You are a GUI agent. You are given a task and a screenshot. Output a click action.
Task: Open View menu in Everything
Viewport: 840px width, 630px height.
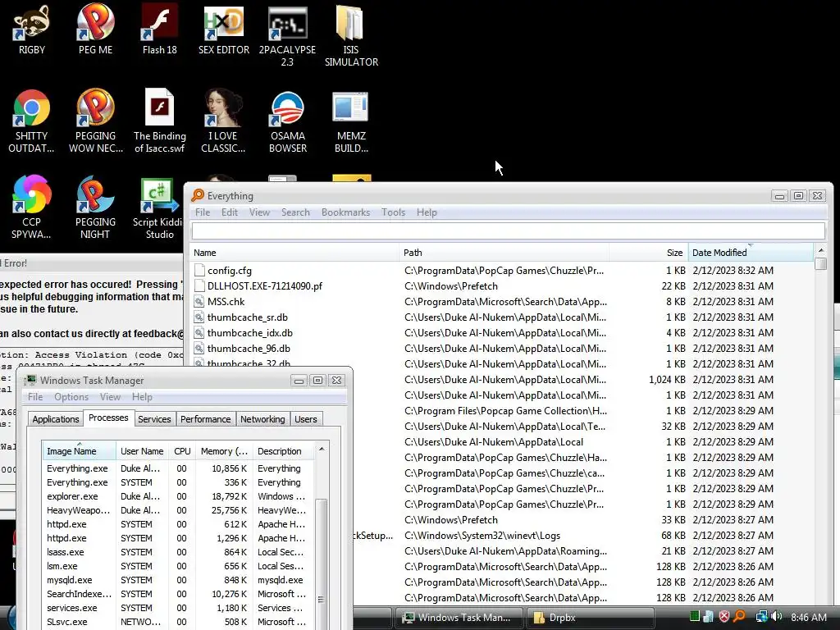pyautogui.click(x=259, y=212)
